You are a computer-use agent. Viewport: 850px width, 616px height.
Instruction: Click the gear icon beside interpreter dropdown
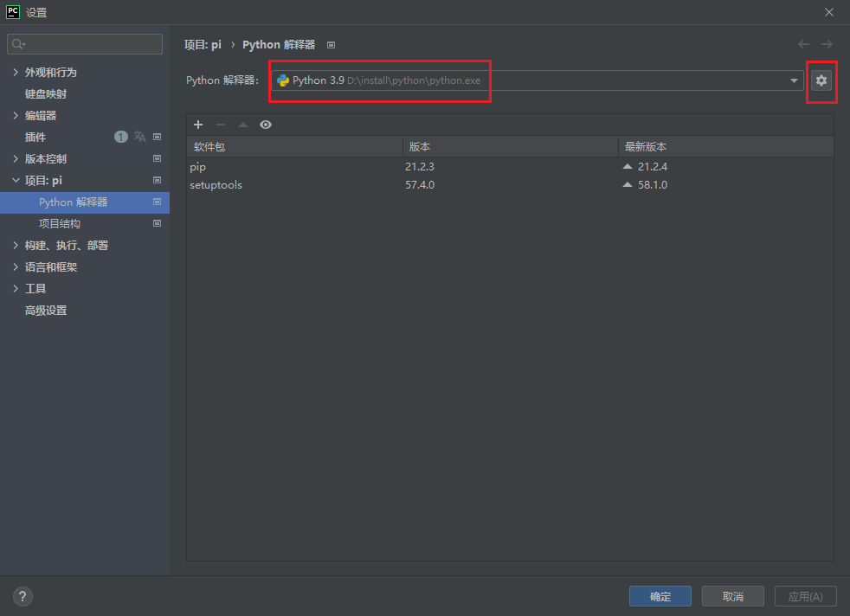pos(821,80)
